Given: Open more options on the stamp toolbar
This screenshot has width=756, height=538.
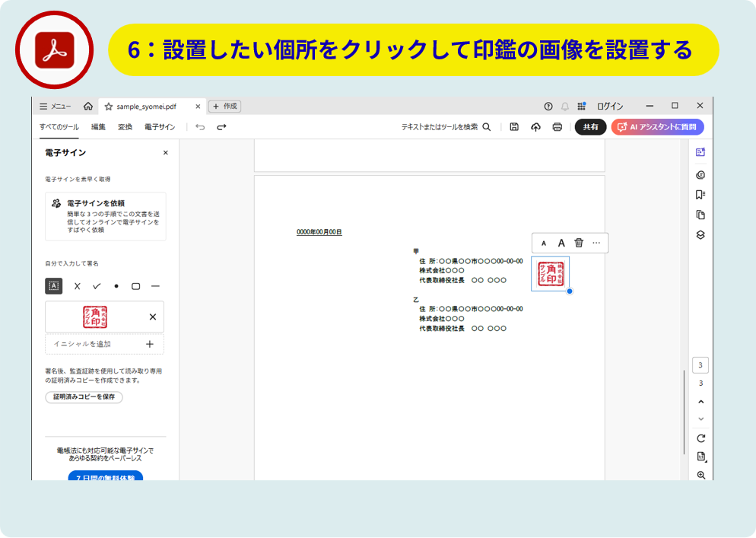Looking at the screenshot, I should pos(596,243).
